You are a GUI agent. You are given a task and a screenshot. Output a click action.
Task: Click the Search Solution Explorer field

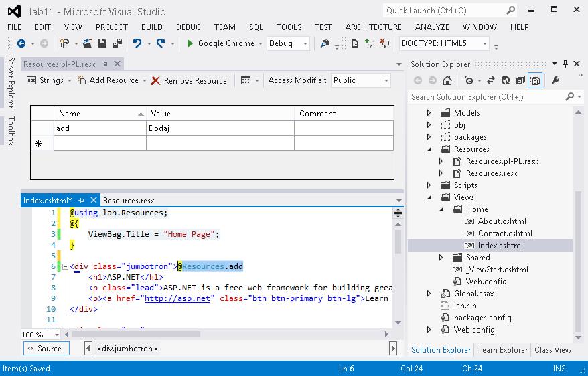486,97
